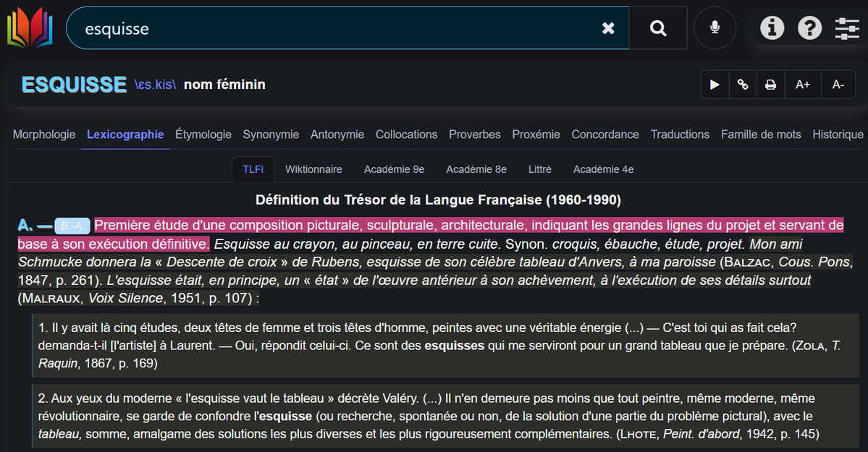Screen dimensions: 868x452
Task: Open the Synonymie tab
Action: pos(271,135)
